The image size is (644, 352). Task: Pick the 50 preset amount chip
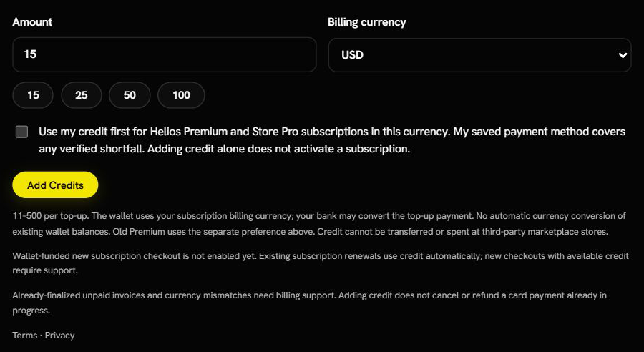point(130,95)
